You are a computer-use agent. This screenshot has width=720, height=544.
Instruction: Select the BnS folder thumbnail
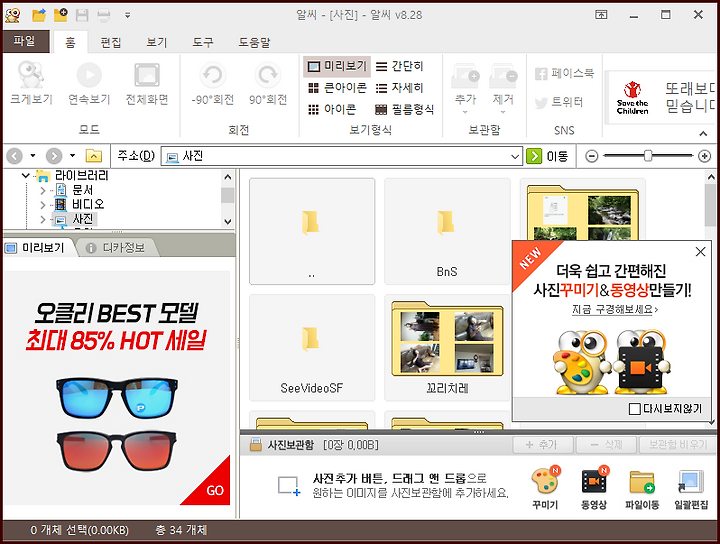(x=447, y=231)
